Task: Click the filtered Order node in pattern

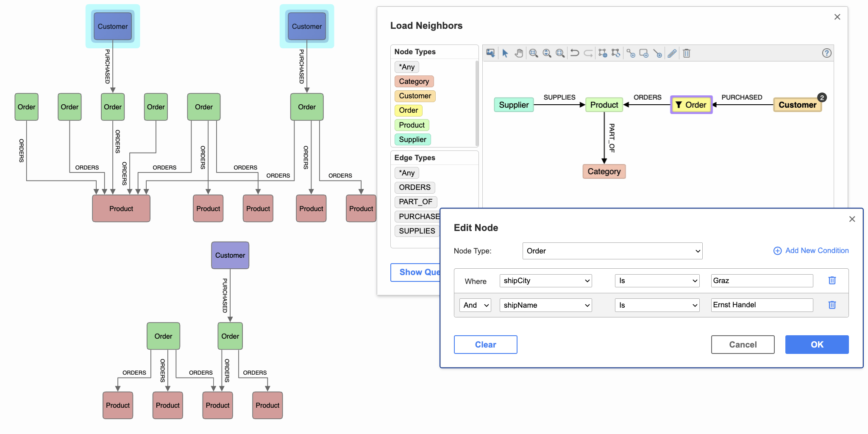Action: click(x=691, y=105)
